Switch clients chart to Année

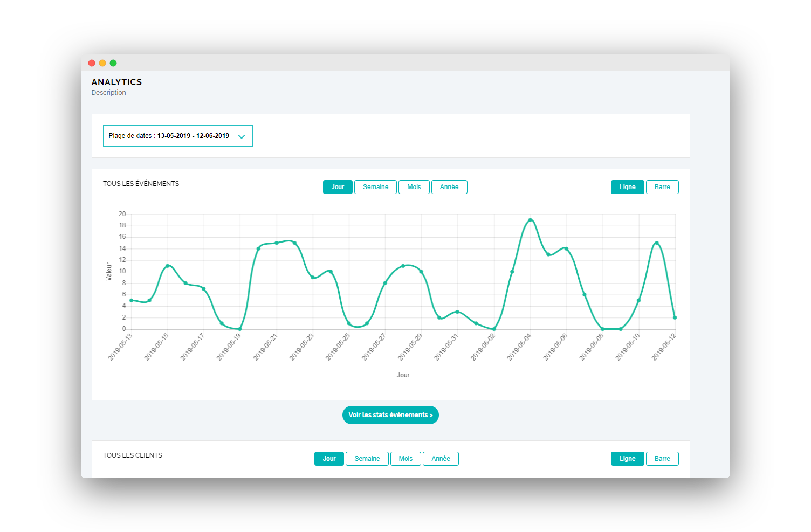[441, 459]
